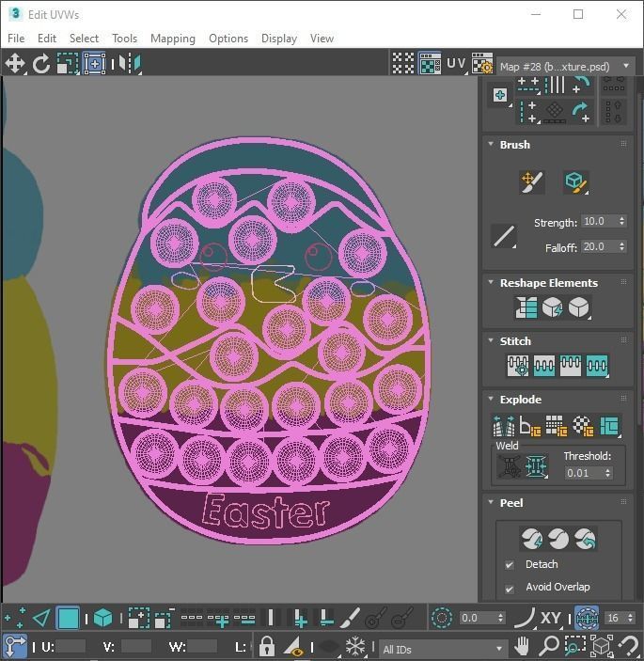
Task: Click the Zoom Region tool
Action: point(574,645)
